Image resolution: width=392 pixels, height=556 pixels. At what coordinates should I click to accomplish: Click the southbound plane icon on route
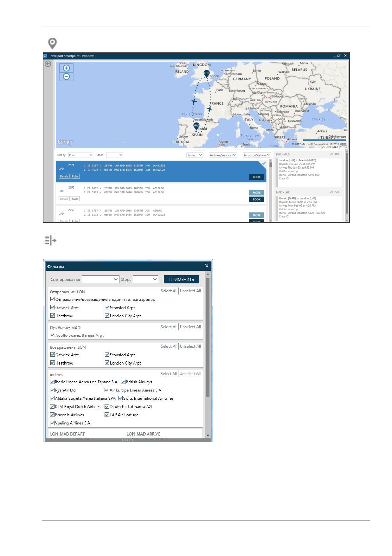[x=194, y=101]
